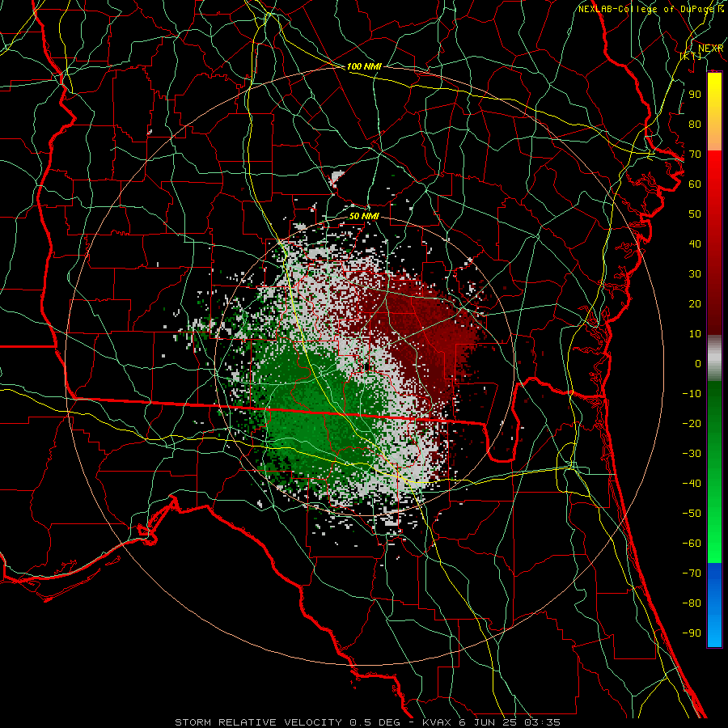Click the "KVAX" station ID in the caption
The height and width of the screenshot is (728, 728).
(x=438, y=722)
